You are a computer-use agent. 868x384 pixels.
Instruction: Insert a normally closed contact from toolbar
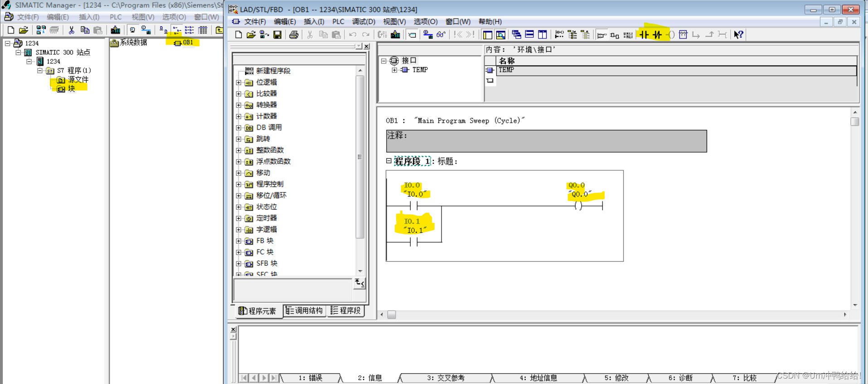coord(657,35)
